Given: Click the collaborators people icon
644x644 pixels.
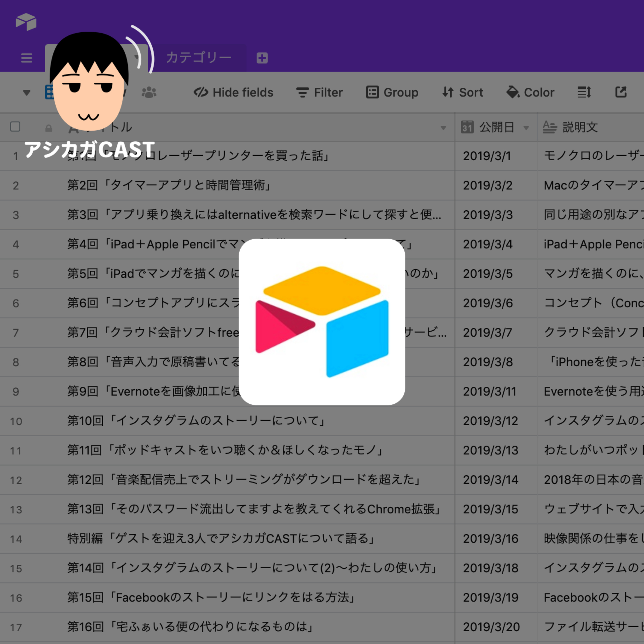Looking at the screenshot, I should [149, 93].
